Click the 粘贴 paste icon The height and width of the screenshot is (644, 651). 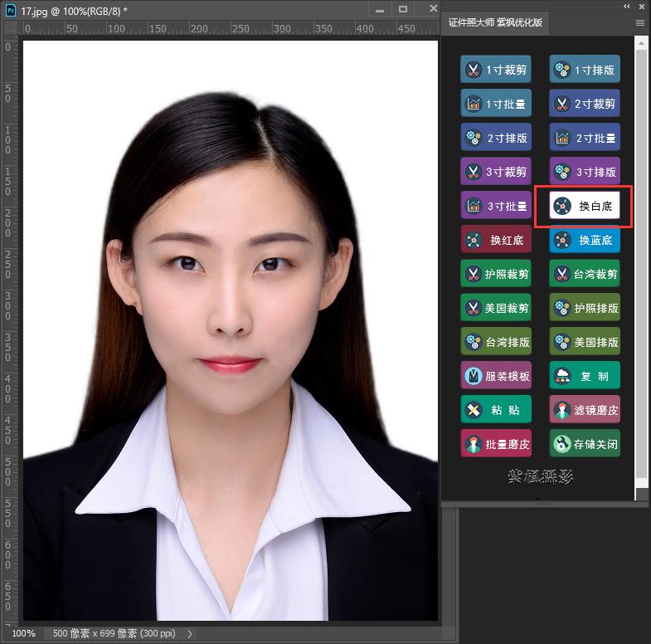(x=474, y=410)
